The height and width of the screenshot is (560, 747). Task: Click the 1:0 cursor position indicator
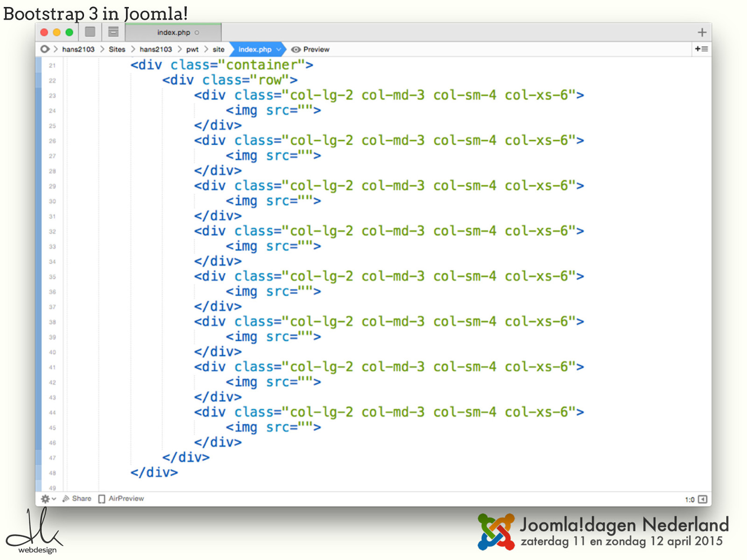click(x=690, y=499)
